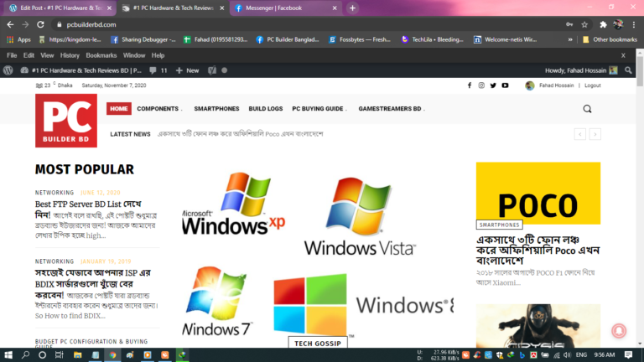Open the site's Facebook social icon
Screen dimensions: 644x362
point(470,85)
